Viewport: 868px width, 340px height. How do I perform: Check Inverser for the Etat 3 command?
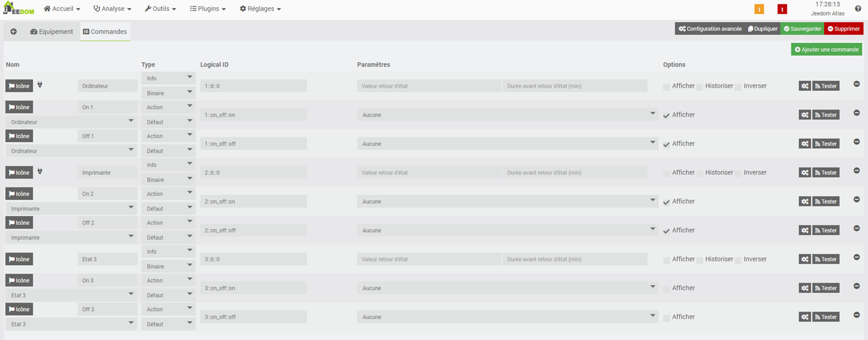(738, 260)
